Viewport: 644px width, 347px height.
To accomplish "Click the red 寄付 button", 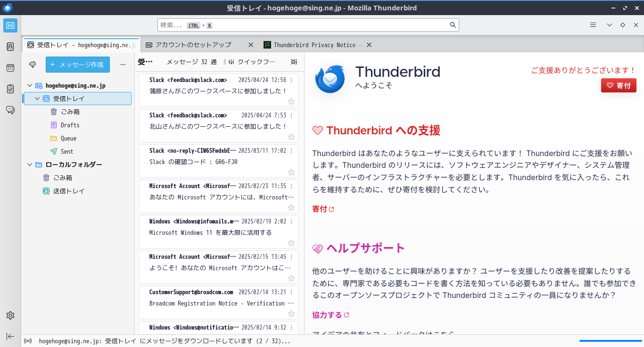I will point(619,85).
